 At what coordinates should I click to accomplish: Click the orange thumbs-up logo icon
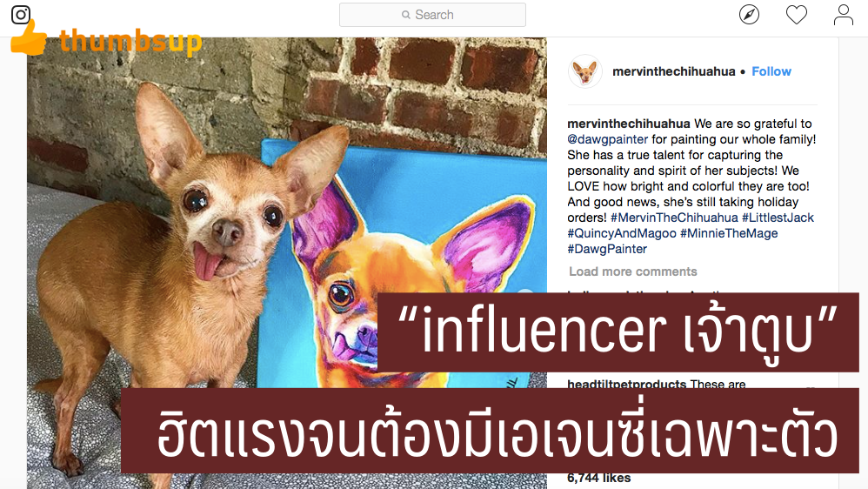pos(29,39)
